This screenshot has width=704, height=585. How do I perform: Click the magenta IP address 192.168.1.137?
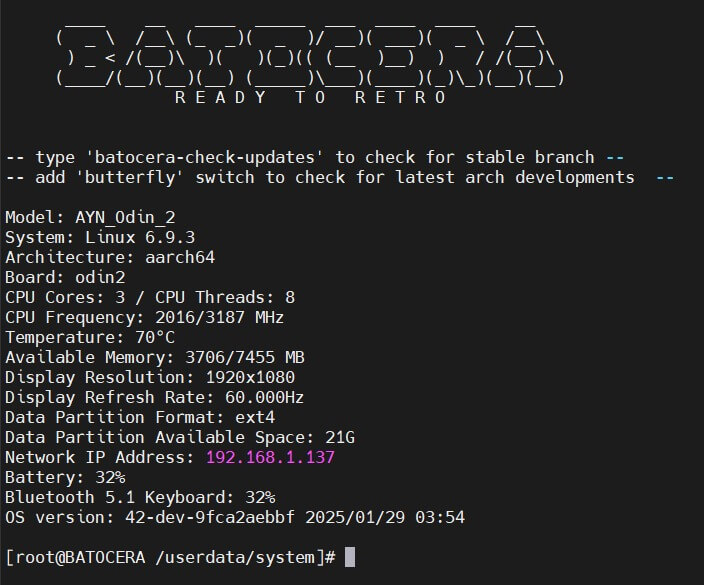coord(270,457)
